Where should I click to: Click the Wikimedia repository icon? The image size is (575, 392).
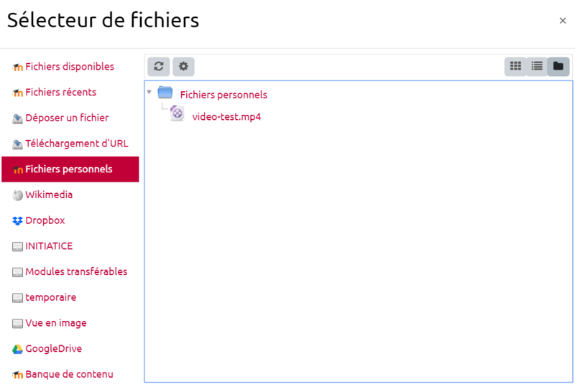point(18,195)
